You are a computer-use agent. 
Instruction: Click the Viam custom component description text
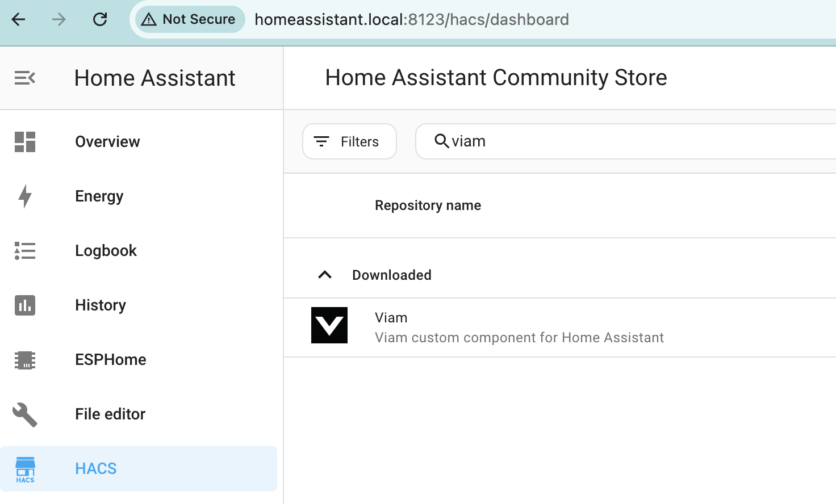(x=519, y=338)
